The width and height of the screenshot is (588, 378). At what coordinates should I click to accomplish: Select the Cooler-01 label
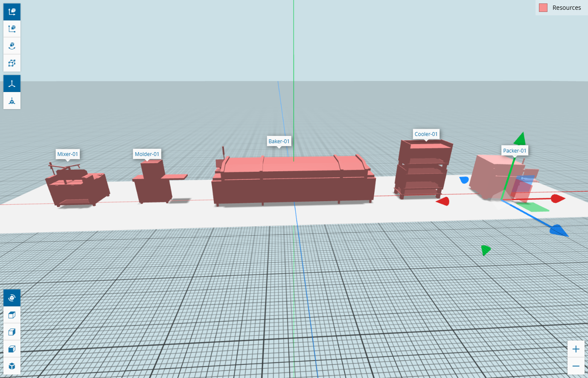click(x=426, y=134)
